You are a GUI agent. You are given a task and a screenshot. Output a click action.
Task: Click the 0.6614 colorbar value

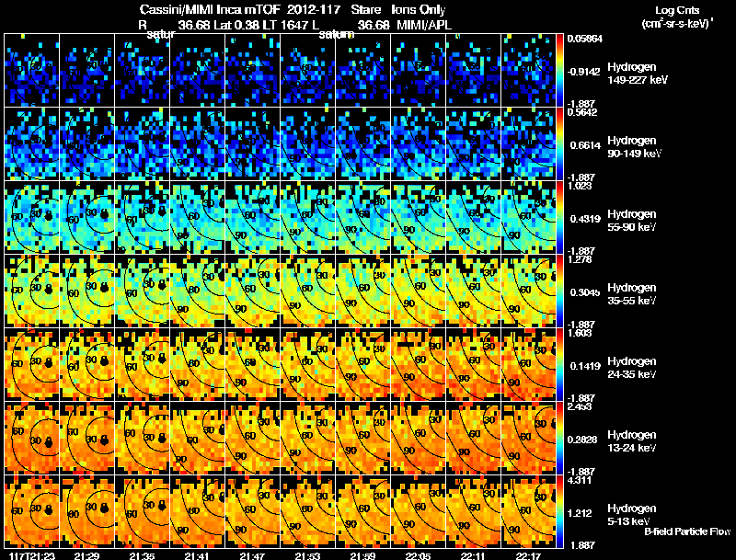click(585, 145)
